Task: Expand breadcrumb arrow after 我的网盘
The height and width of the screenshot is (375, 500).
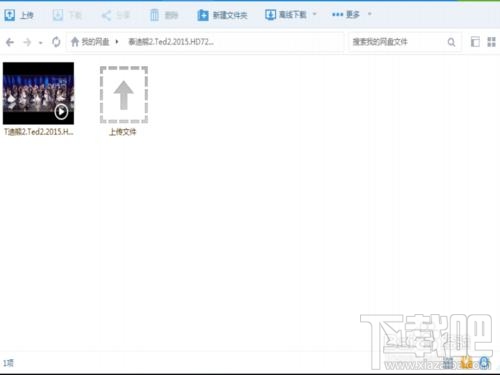Action: click(117, 42)
